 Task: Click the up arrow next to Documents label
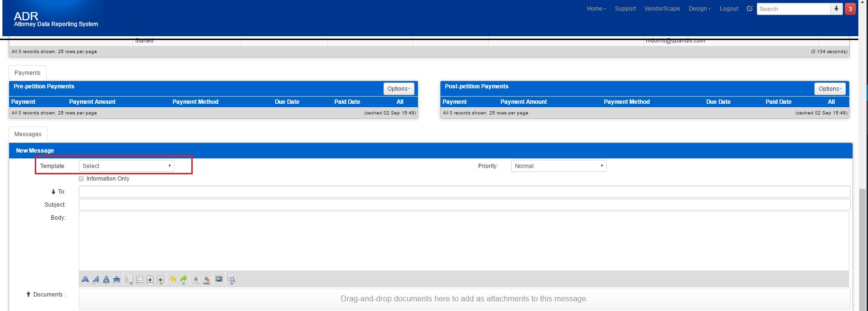coord(28,294)
